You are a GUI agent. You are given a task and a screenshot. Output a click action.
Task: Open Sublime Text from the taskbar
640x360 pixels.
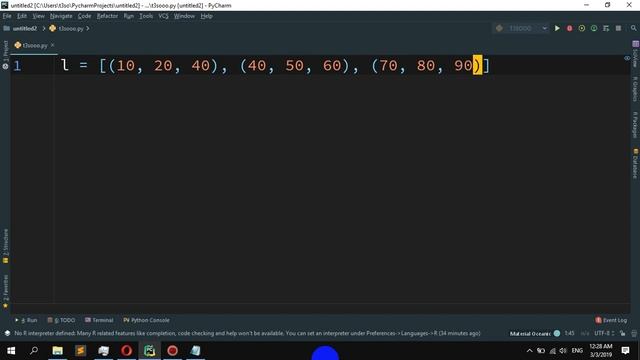pos(80,351)
